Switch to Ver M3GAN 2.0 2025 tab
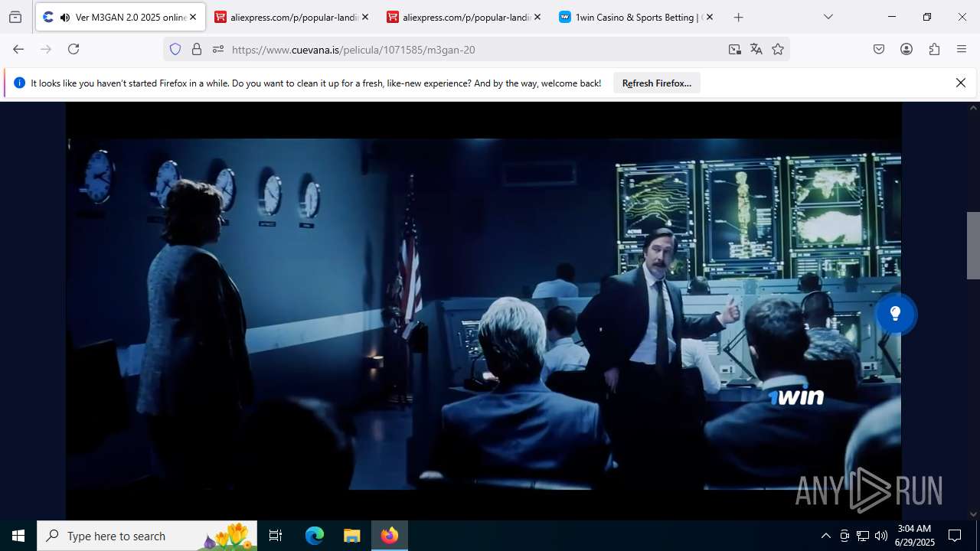Image resolution: width=980 pixels, height=551 pixels. [x=120, y=17]
